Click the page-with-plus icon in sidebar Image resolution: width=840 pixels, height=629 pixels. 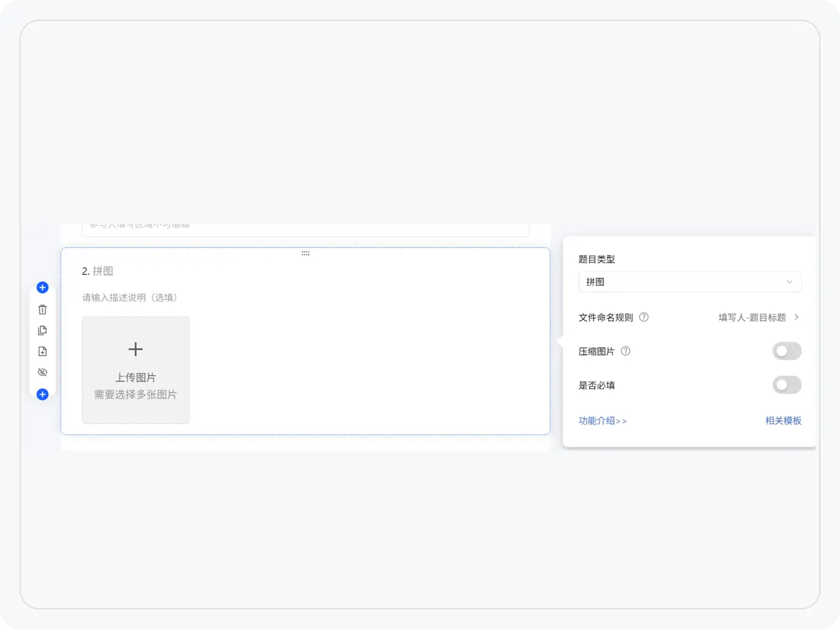42,351
